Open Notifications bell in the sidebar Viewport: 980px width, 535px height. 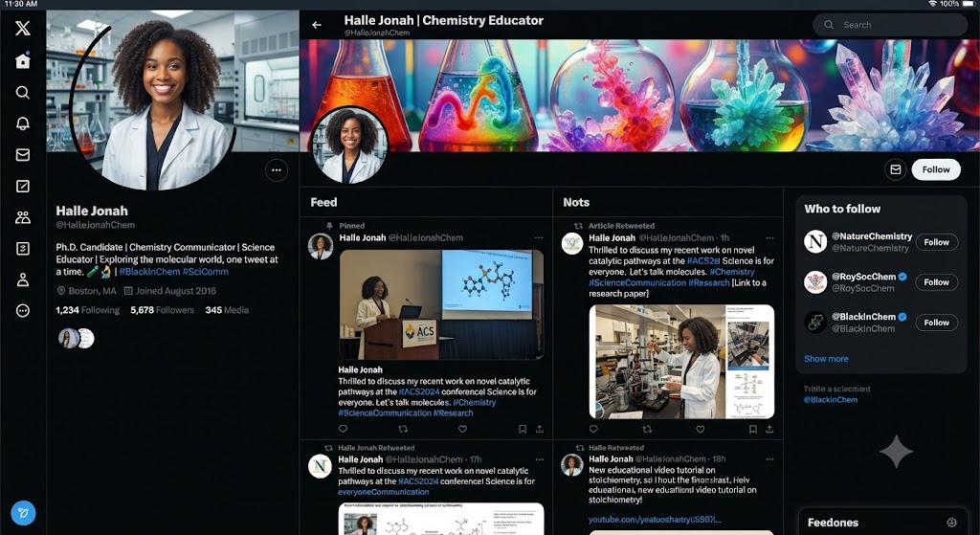click(x=23, y=123)
